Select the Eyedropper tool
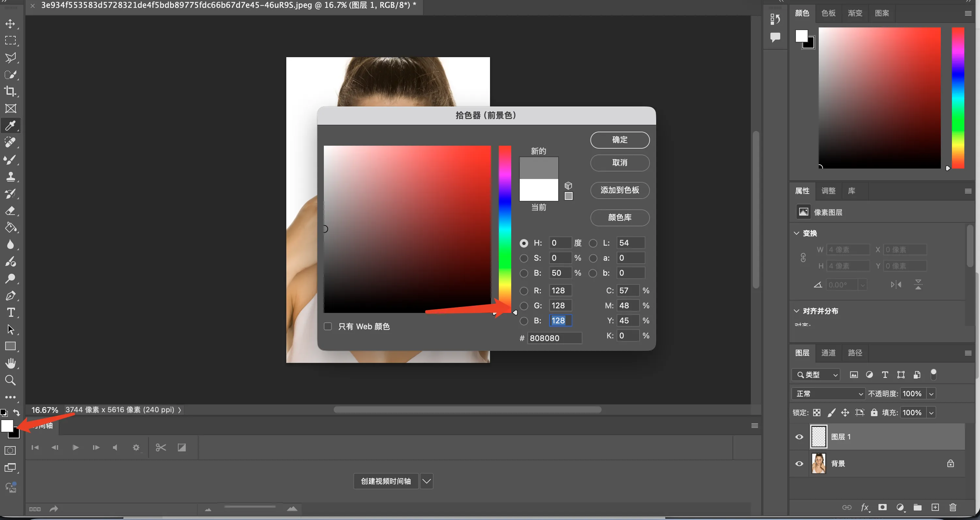This screenshot has height=520, width=980. [x=10, y=125]
